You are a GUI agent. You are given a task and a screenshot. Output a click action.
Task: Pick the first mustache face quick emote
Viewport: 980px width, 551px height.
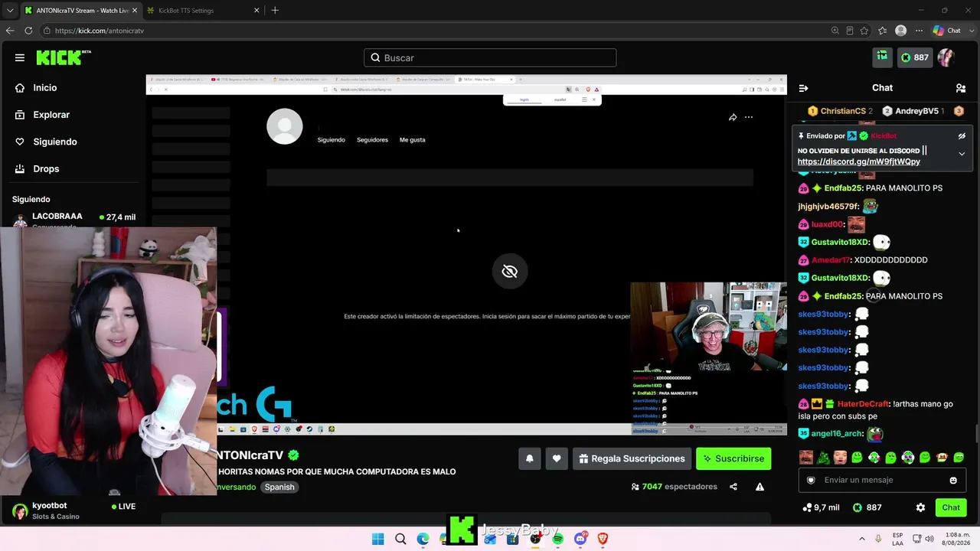806,458
